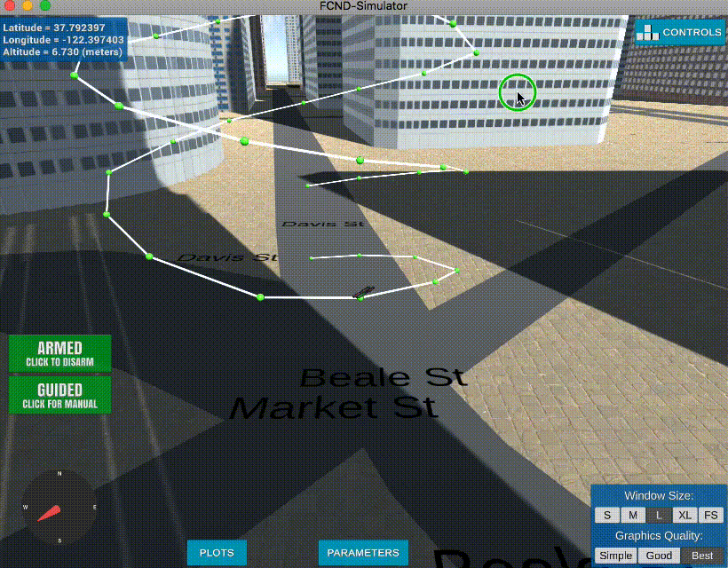Open the CONTROLS help panel

click(680, 32)
